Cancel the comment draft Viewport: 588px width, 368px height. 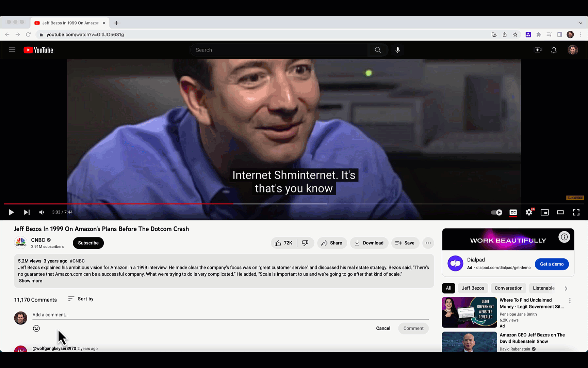[383, 328]
